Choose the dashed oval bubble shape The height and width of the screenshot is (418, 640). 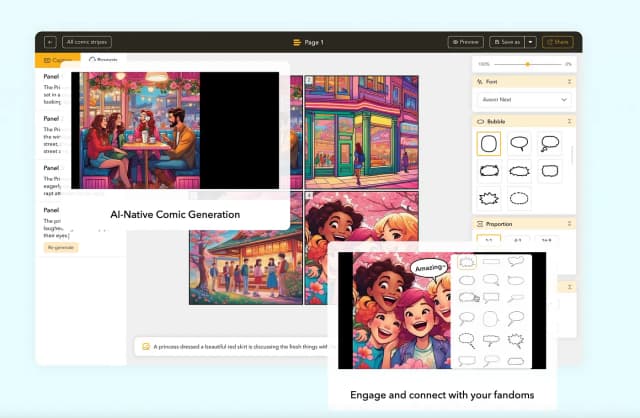click(x=520, y=198)
